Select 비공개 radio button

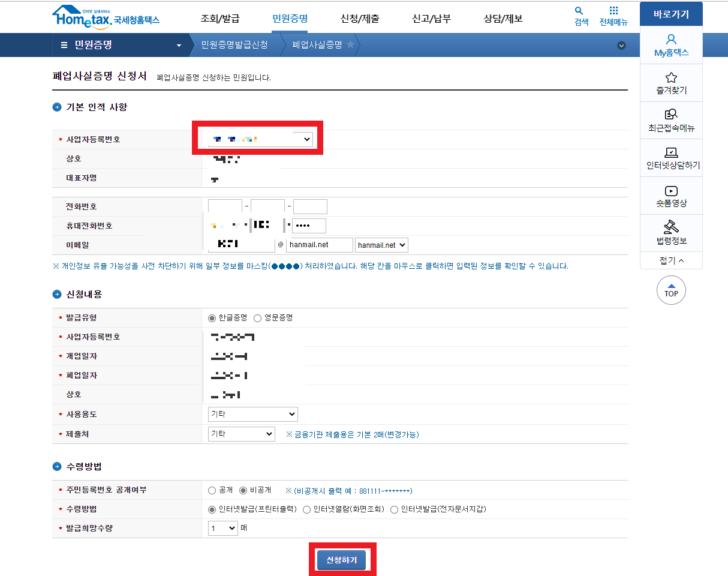[243, 490]
